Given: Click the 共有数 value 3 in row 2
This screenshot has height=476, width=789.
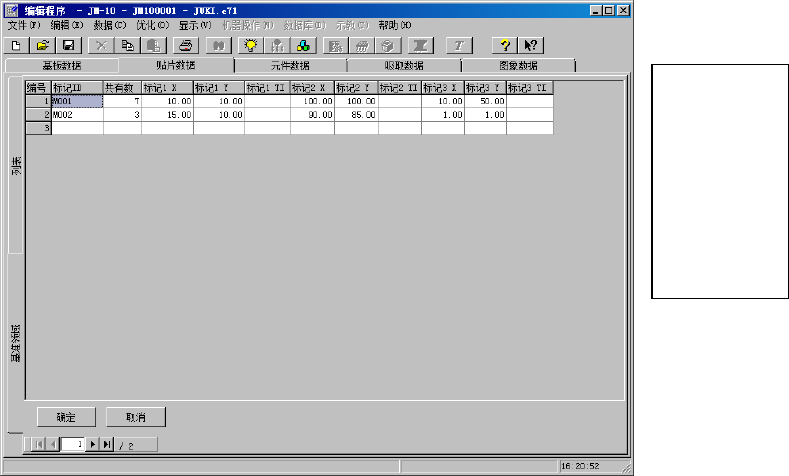Looking at the screenshot, I should 122,115.
